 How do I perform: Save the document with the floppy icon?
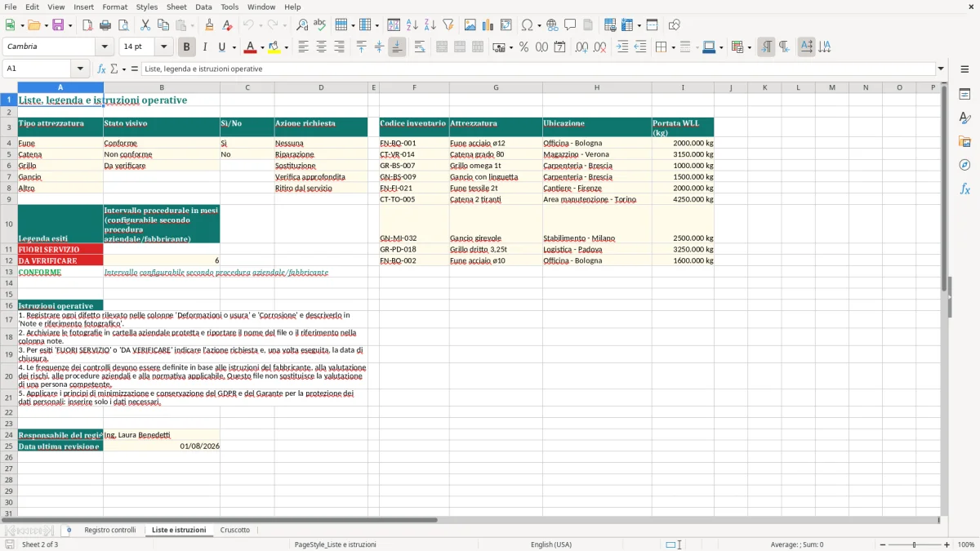(57, 25)
